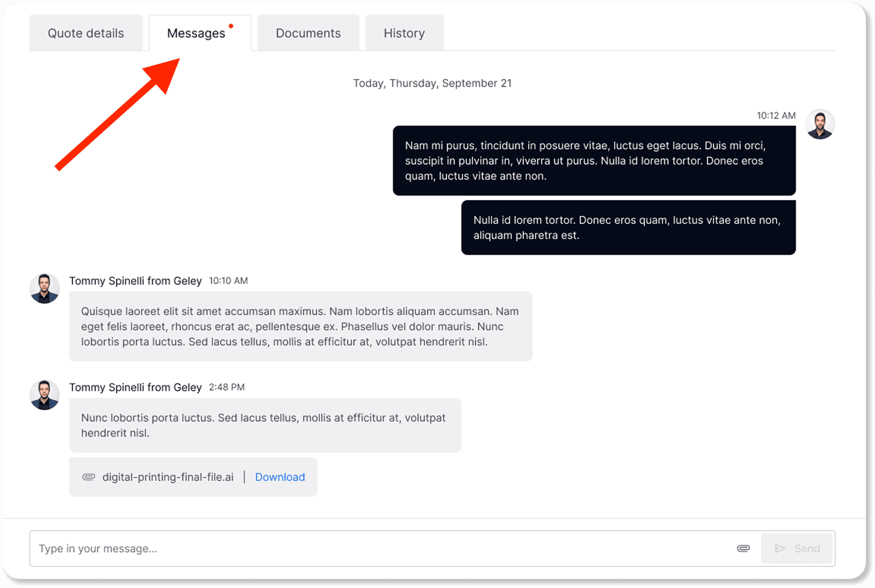The image size is (875, 588).
Task: Click the 10:12 AM timestamp
Action: [x=776, y=115]
